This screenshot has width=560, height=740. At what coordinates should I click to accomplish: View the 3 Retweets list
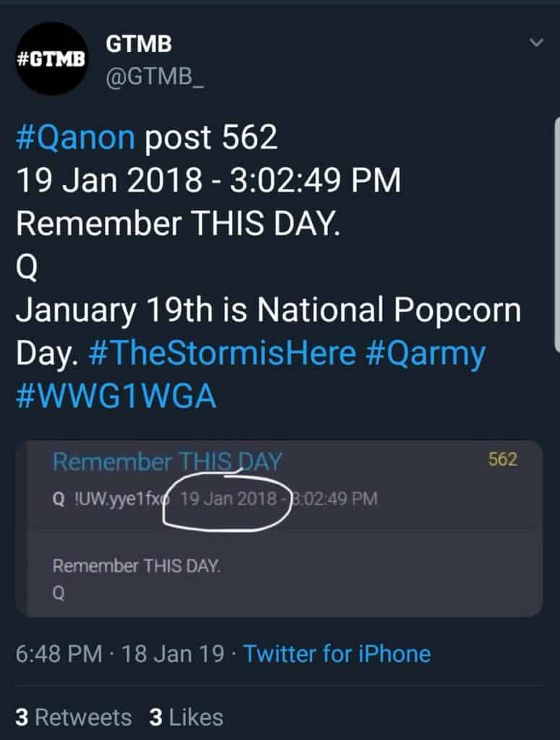click(73, 717)
